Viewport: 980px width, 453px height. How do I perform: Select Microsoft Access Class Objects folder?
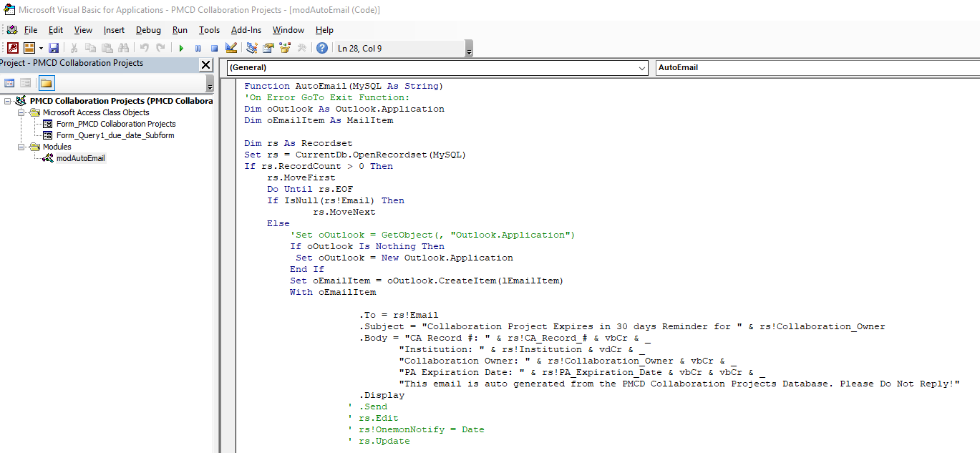pyautogui.click(x=96, y=112)
